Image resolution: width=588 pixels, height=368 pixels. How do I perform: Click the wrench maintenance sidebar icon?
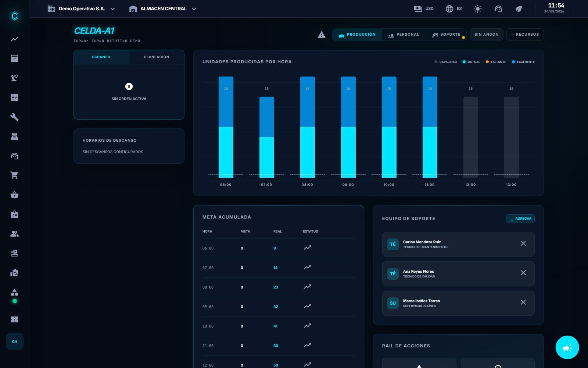pos(14,117)
